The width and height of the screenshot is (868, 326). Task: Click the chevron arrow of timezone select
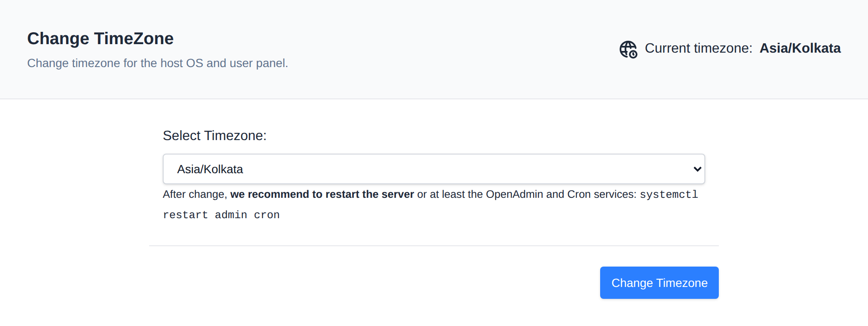697,169
